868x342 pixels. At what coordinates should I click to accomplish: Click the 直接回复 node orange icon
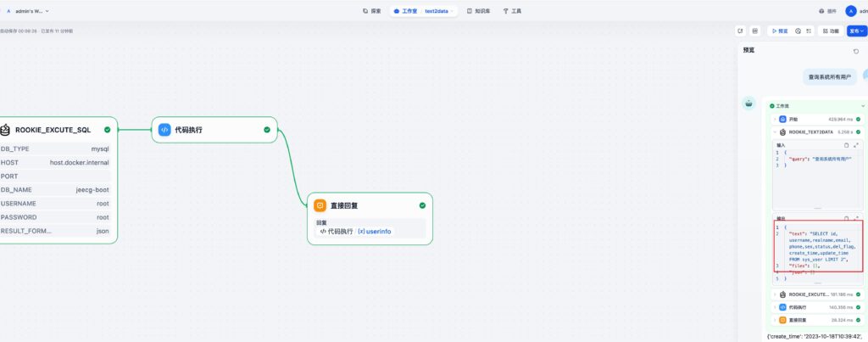point(320,205)
